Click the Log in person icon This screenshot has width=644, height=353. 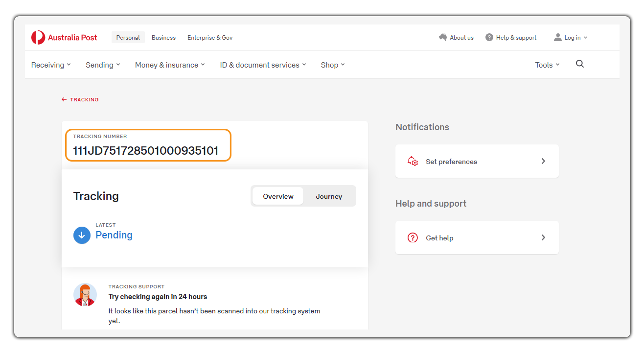pos(558,37)
